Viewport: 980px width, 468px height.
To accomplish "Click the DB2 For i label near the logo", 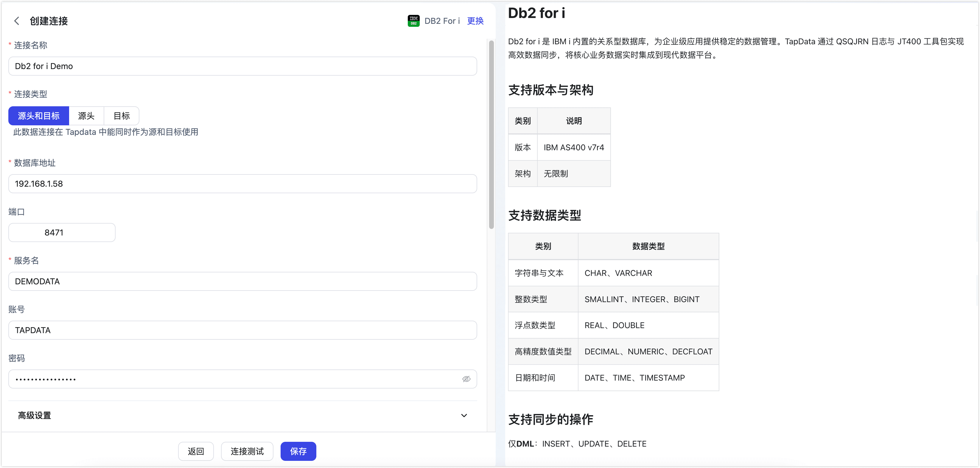I will click(442, 21).
